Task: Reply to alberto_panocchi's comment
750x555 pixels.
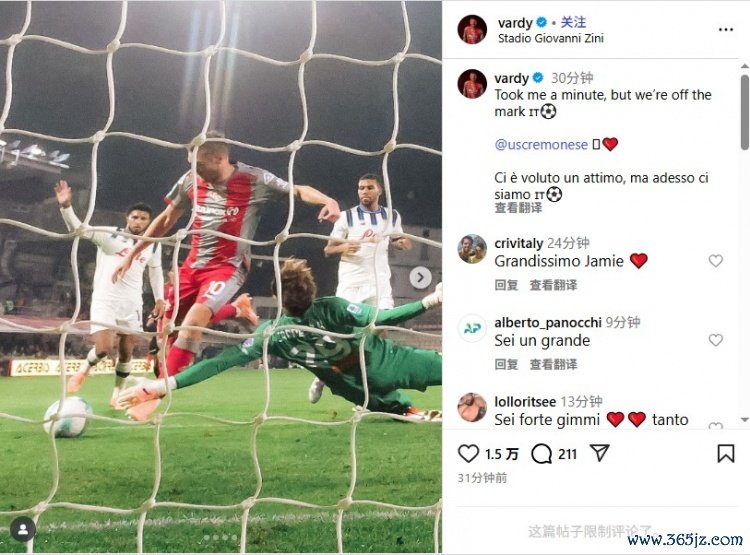Action: [x=506, y=365]
